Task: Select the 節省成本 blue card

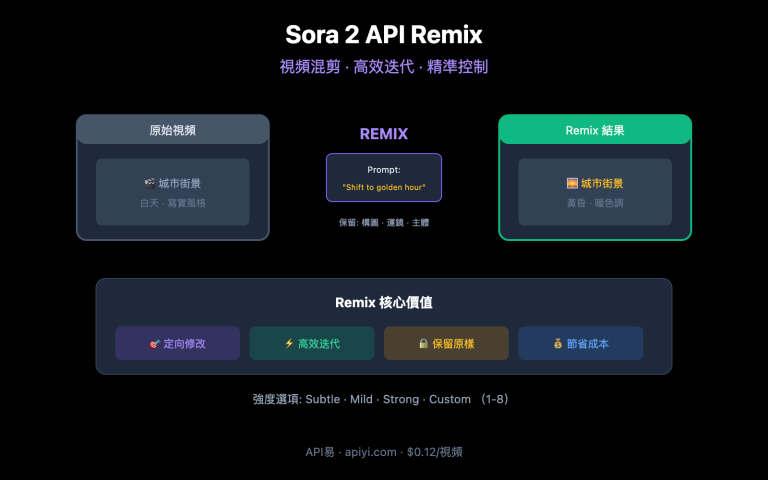Action: click(581, 343)
